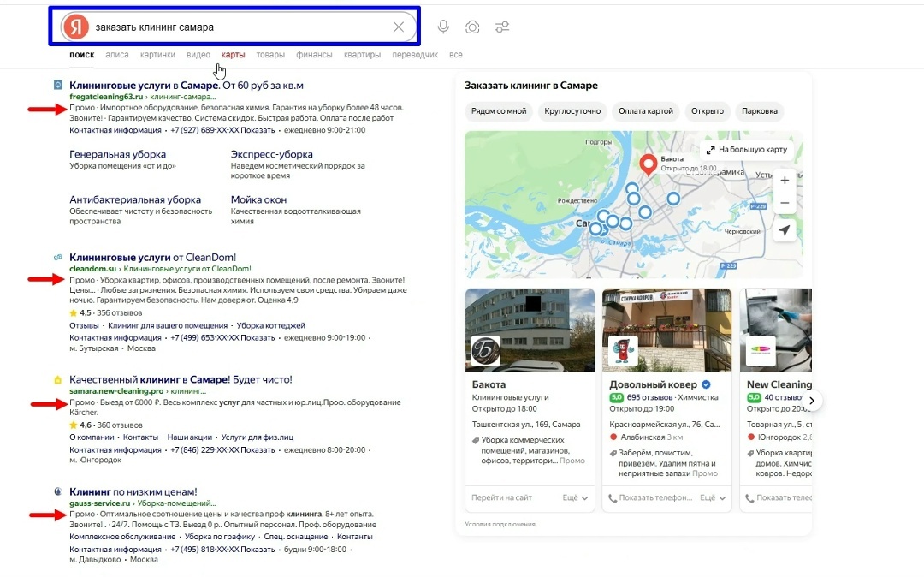Click the Yandex logo in the search bar
Viewport: 924px width, 577px height.
pyautogui.click(x=76, y=27)
